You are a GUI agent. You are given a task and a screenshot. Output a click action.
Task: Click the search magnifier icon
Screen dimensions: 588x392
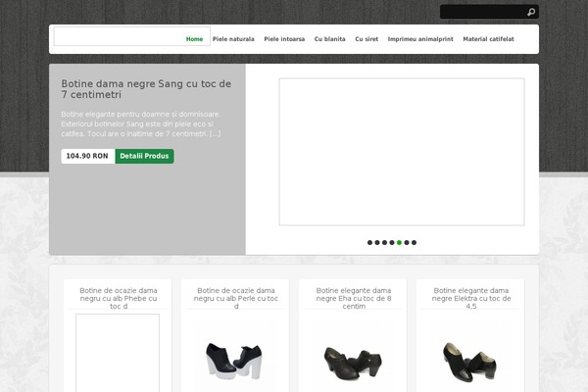click(531, 12)
